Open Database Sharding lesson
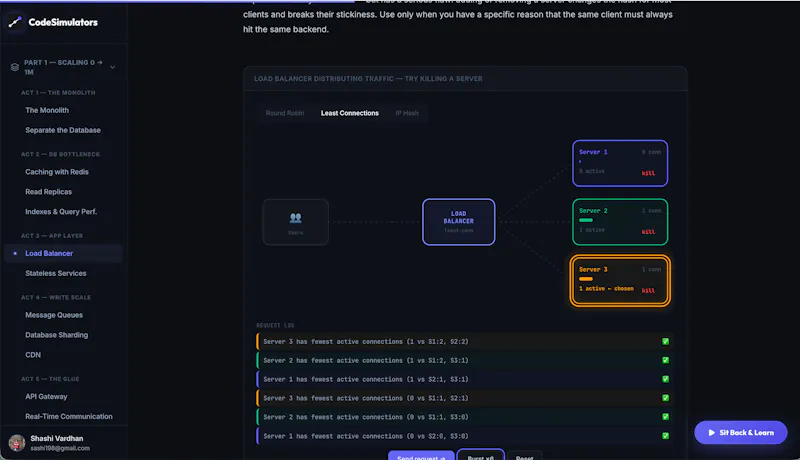 click(x=56, y=335)
